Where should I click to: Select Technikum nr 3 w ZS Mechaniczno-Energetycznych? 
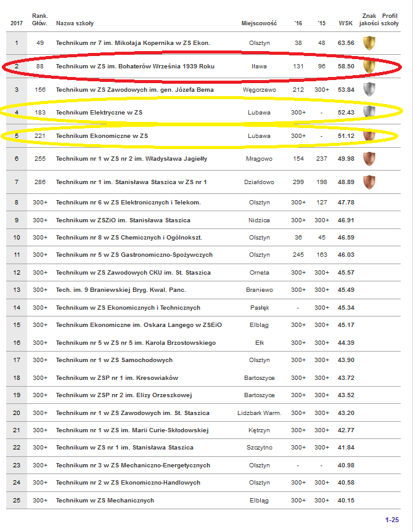(x=133, y=465)
